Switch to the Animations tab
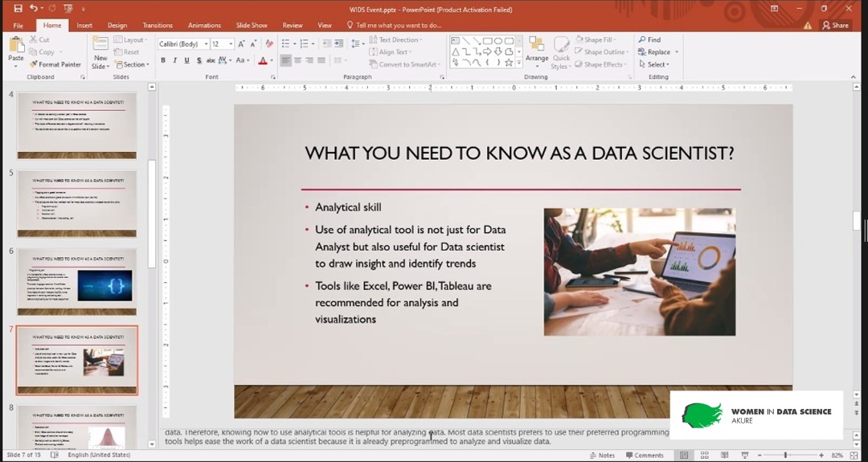Screen dimensions: 868x462 coord(204,26)
